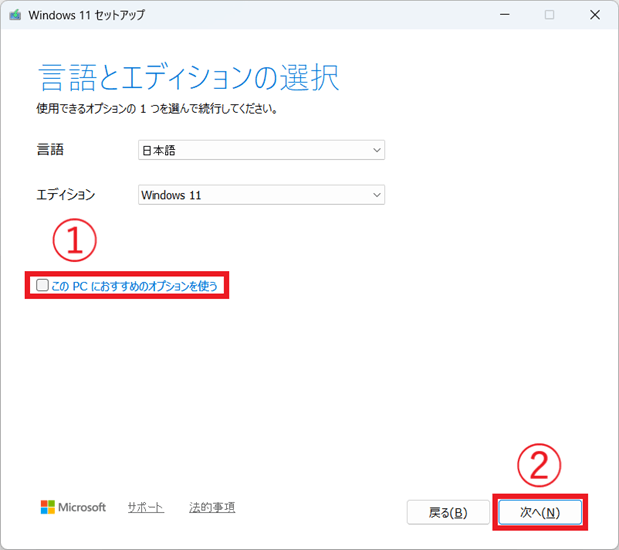Tick the おすすめのオプションを使う checkbox box

tap(42, 286)
